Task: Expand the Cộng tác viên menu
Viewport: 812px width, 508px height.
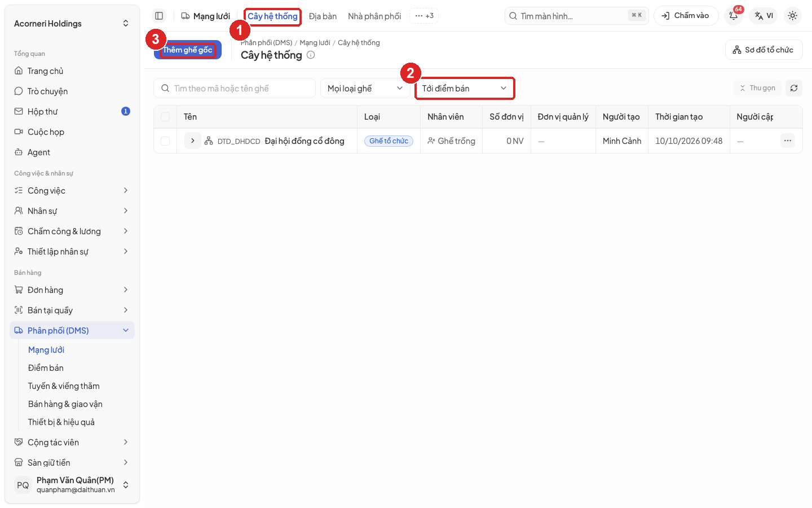Action: [72, 443]
